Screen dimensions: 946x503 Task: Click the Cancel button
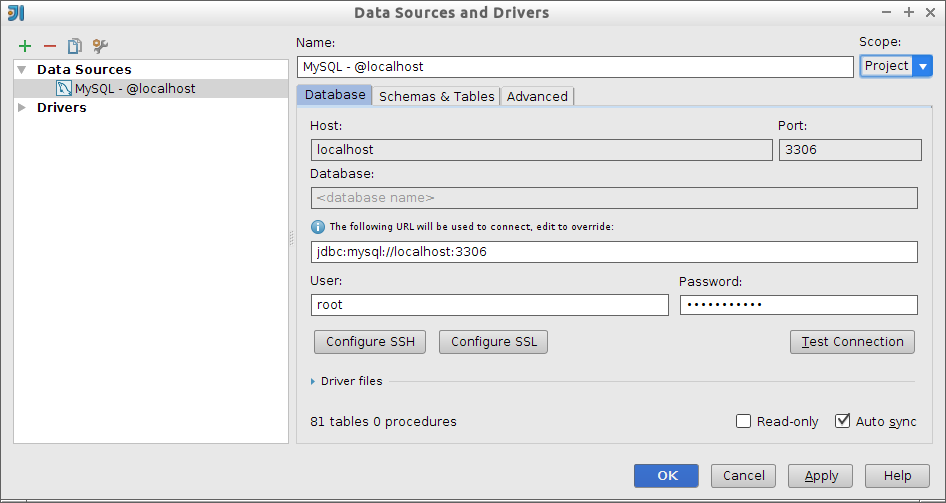743,476
